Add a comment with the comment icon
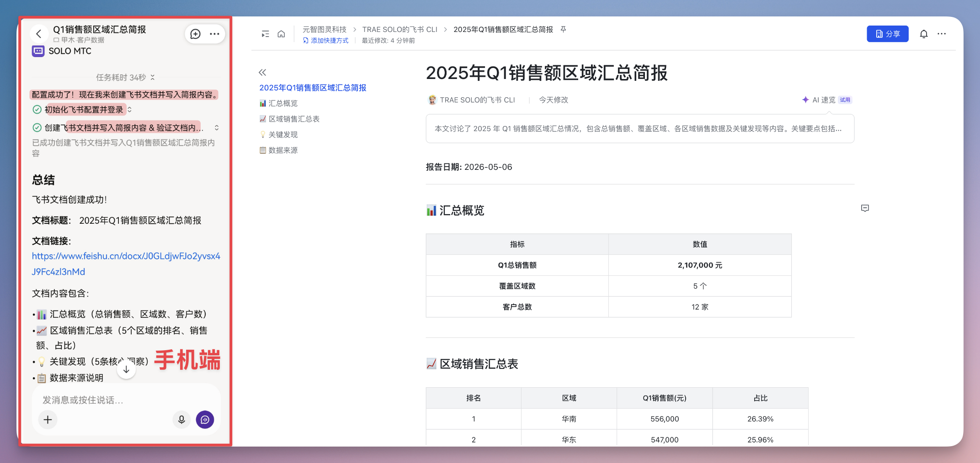This screenshot has height=463, width=980. pyautogui.click(x=865, y=208)
